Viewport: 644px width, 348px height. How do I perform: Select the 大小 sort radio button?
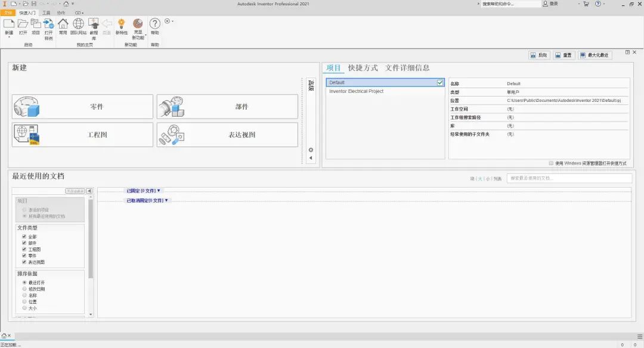[x=24, y=308]
